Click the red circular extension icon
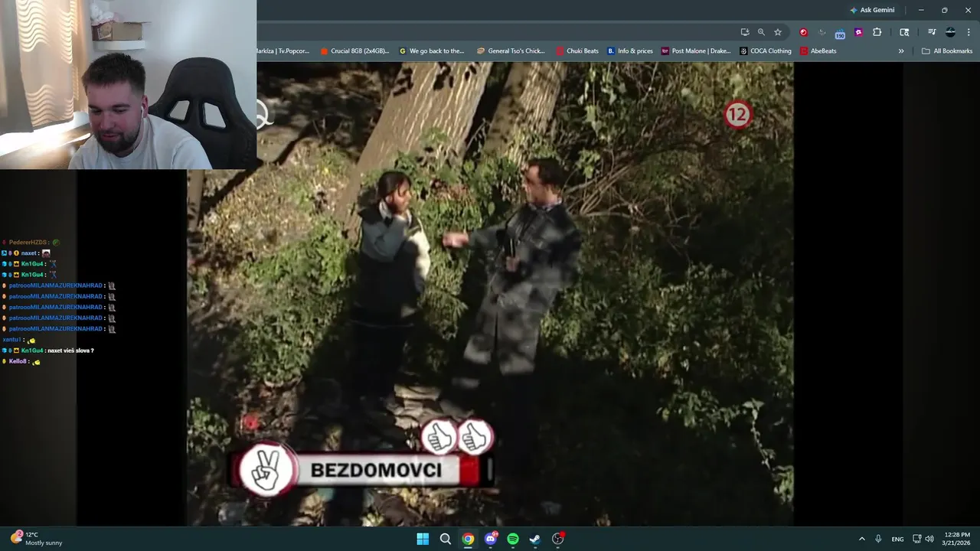The image size is (980, 551). 803,32
